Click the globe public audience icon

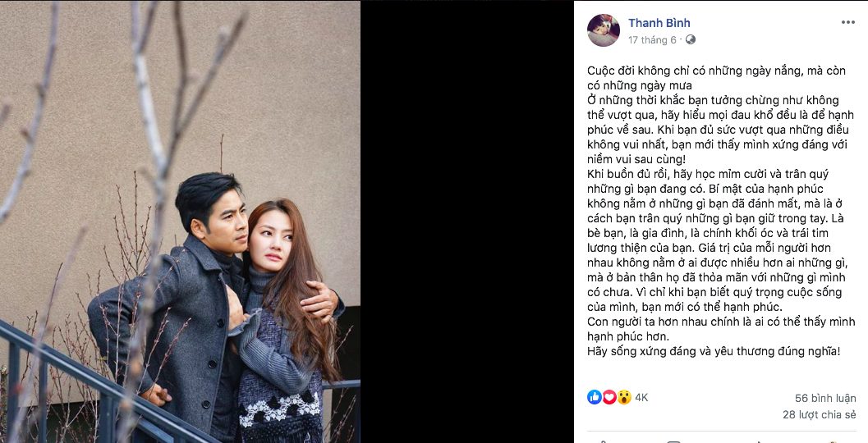coord(691,39)
